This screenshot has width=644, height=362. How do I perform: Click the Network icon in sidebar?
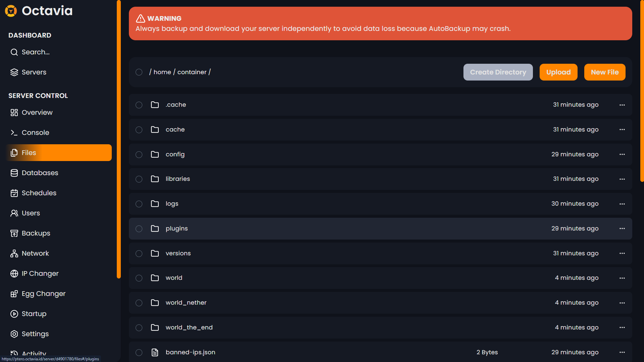[x=14, y=253]
